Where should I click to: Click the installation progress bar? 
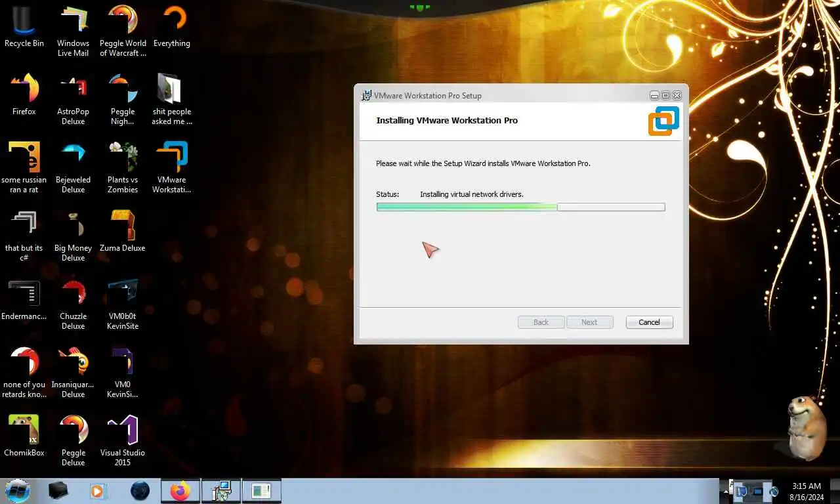tap(520, 207)
